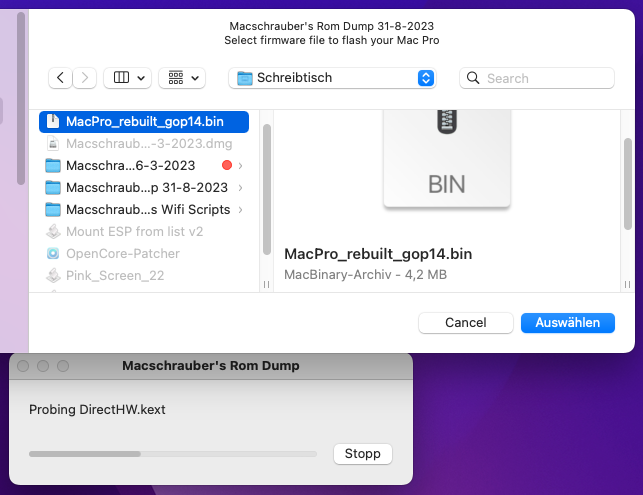Screen dimensions: 643x495
Task: Click the folder icon of Macschraub...p 31-8-2023
Action: click(53, 187)
